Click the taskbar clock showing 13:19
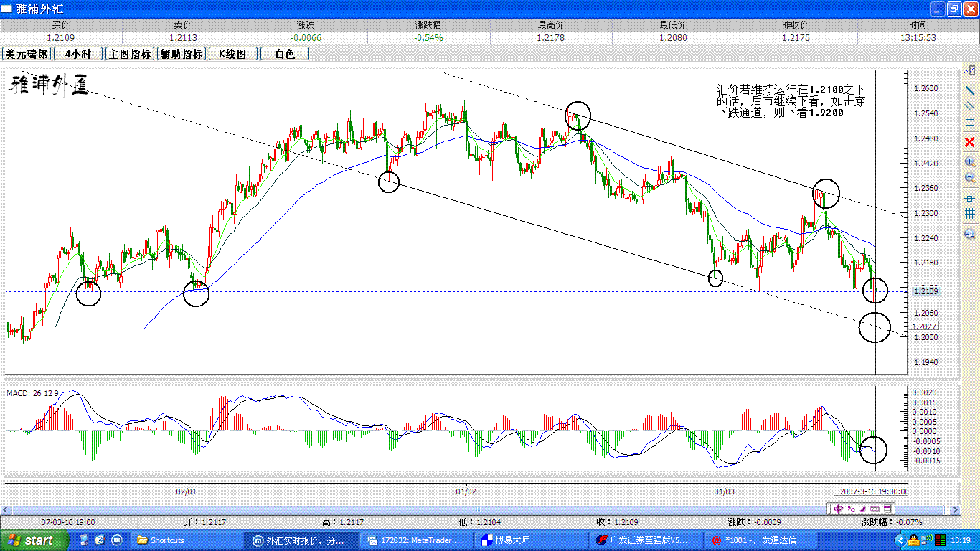 coord(961,540)
